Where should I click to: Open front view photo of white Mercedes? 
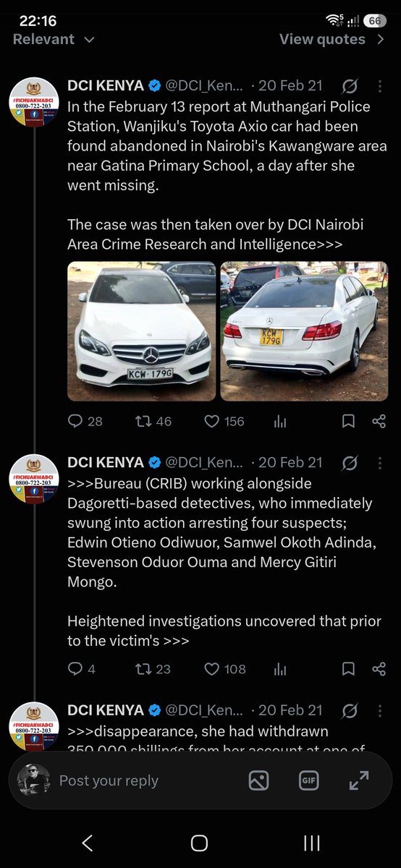(x=141, y=331)
